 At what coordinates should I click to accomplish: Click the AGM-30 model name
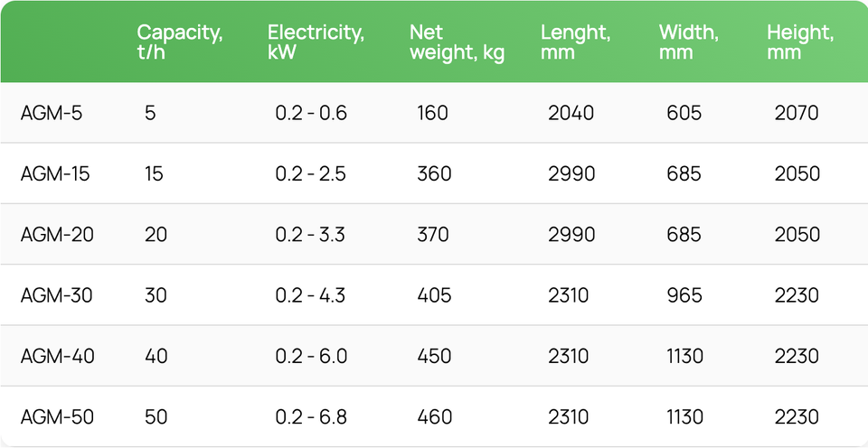(56, 295)
